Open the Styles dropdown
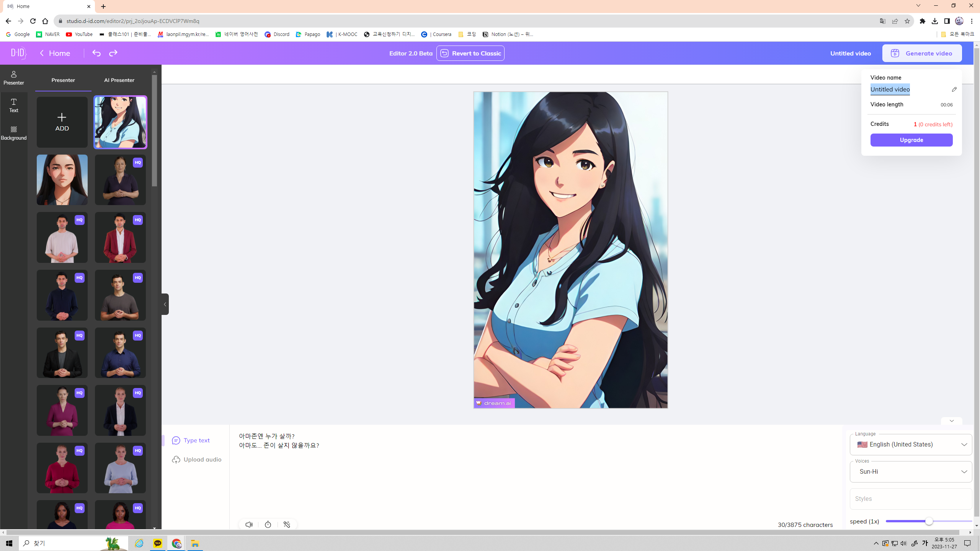This screenshot has height=551, width=980. (x=911, y=499)
